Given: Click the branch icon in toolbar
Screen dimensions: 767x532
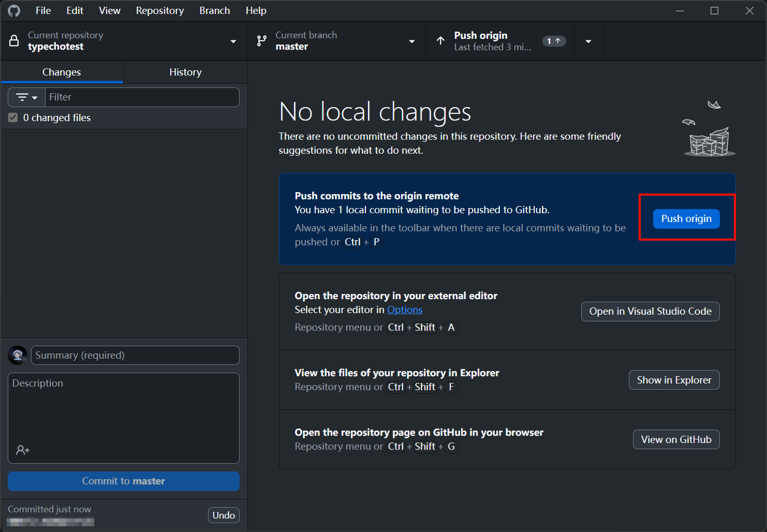Looking at the screenshot, I should (x=262, y=41).
